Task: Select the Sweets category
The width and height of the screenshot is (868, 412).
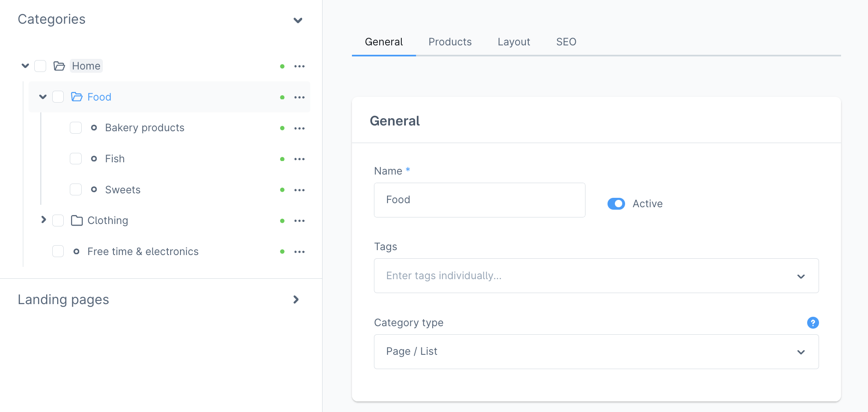Action: point(122,190)
